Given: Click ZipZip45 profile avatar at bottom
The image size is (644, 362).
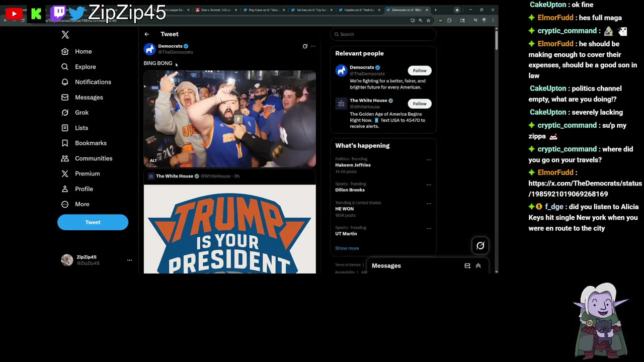Looking at the screenshot, I should tap(67, 260).
